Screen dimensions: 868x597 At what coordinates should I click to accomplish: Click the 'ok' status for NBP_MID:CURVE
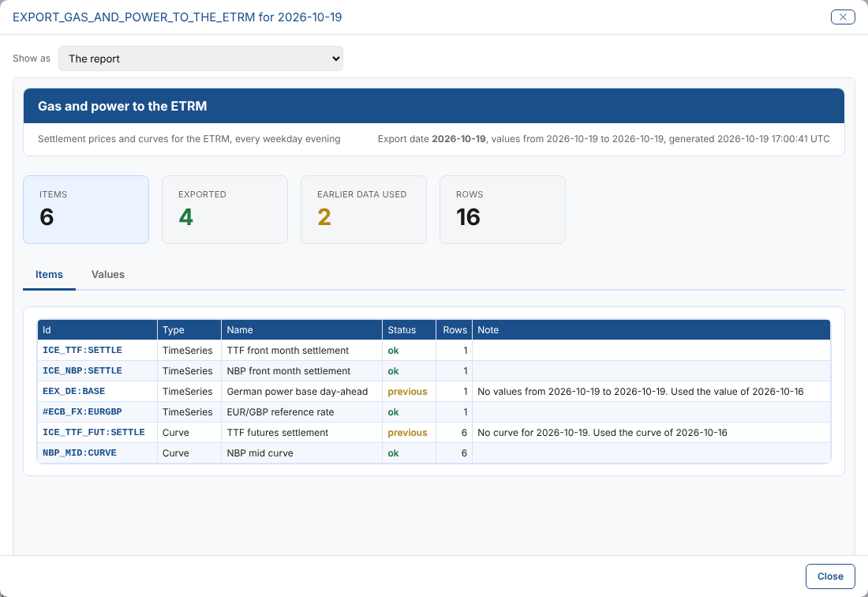(x=393, y=453)
